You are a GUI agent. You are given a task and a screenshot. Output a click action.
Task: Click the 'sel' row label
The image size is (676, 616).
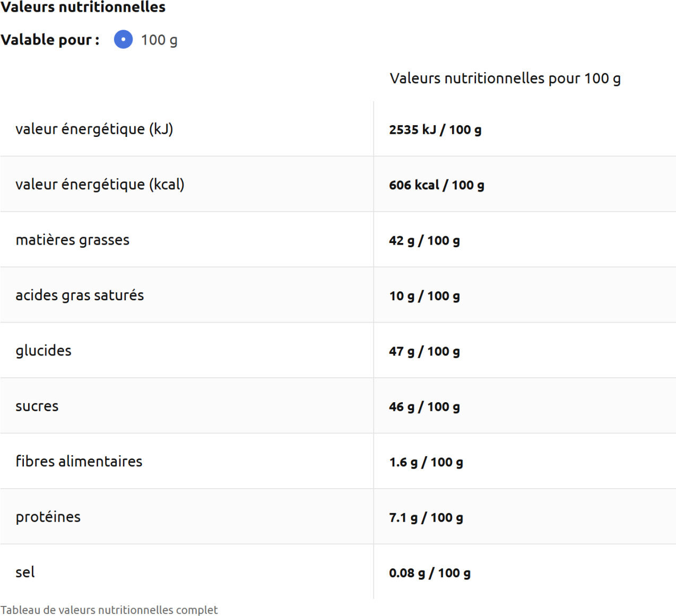coord(25,572)
